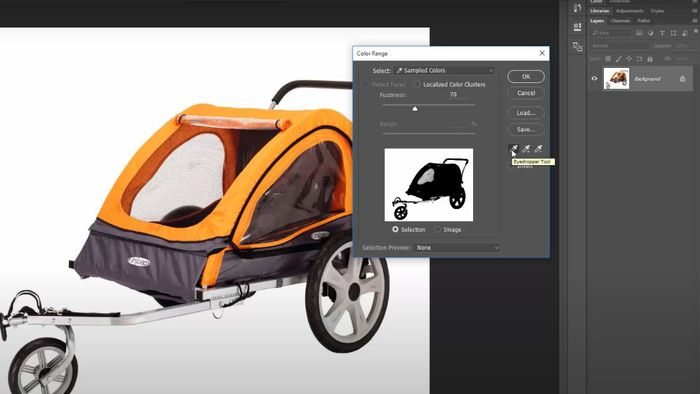Click the lock all layers padlock icon

point(650,59)
